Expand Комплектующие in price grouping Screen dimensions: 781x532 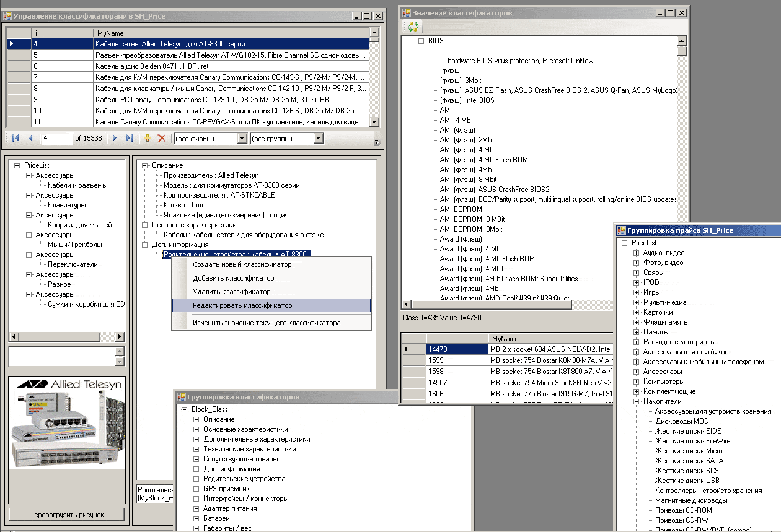pos(636,391)
